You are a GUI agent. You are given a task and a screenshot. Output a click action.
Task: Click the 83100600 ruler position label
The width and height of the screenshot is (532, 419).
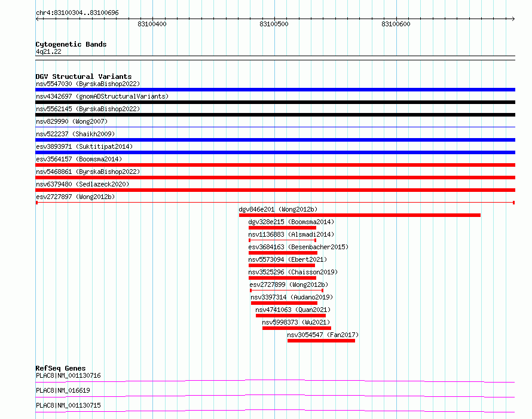click(396, 24)
